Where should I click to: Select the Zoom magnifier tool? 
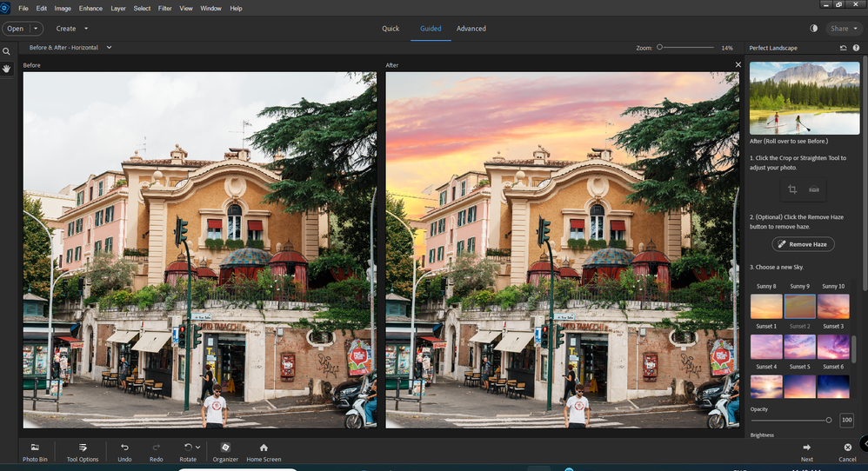(7, 51)
